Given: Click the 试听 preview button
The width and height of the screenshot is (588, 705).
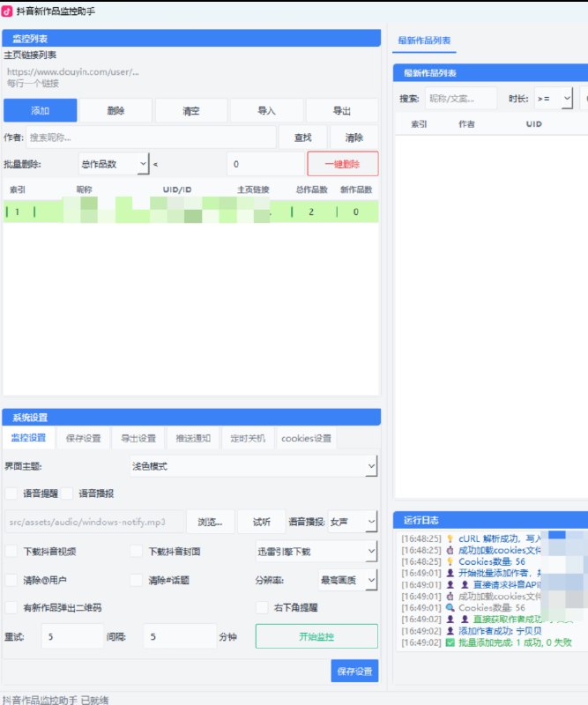Looking at the screenshot, I should 262,522.
